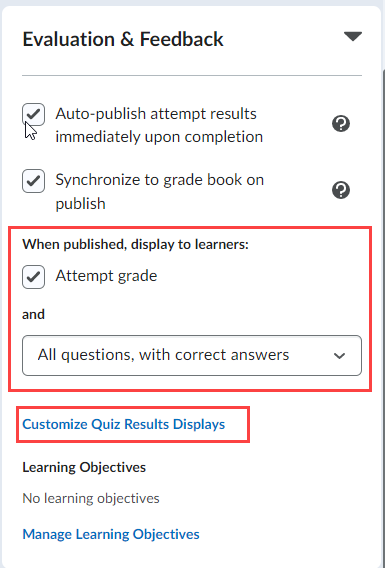Collapse the Evaluation & Feedback section arrow
The image size is (385, 568).
click(353, 37)
